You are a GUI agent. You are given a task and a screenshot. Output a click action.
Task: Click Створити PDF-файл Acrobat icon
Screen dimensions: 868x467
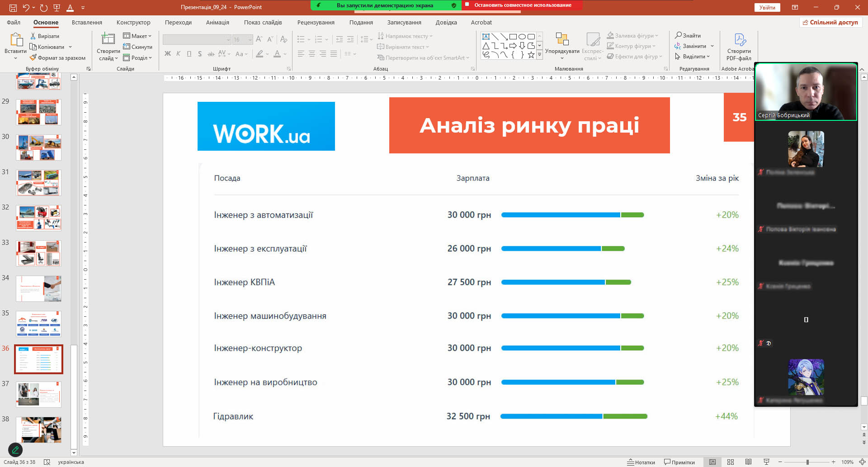pos(739,47)
